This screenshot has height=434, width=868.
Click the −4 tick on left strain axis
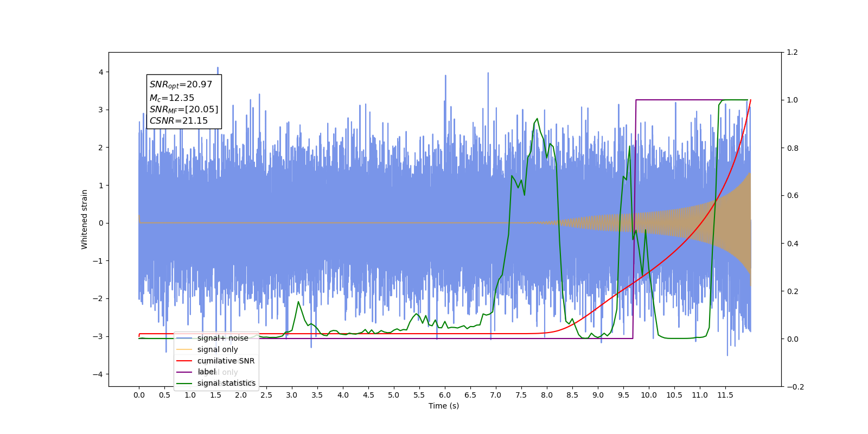coord(98,374)
